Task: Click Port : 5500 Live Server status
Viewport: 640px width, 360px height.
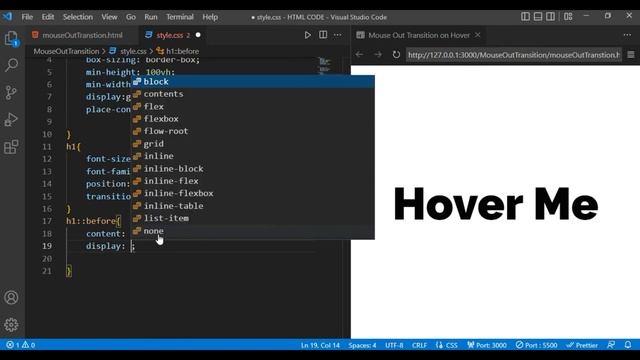Action: coord(536,345)
